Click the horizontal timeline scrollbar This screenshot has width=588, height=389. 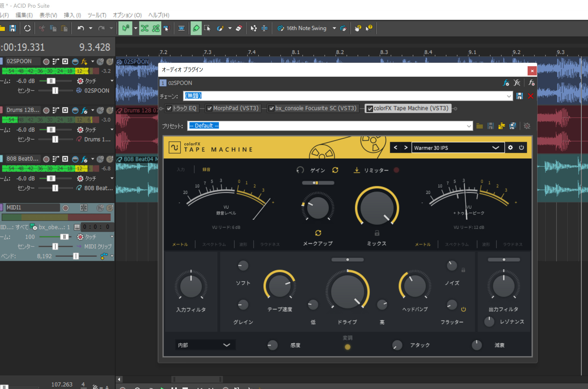(x=197, y=379)
